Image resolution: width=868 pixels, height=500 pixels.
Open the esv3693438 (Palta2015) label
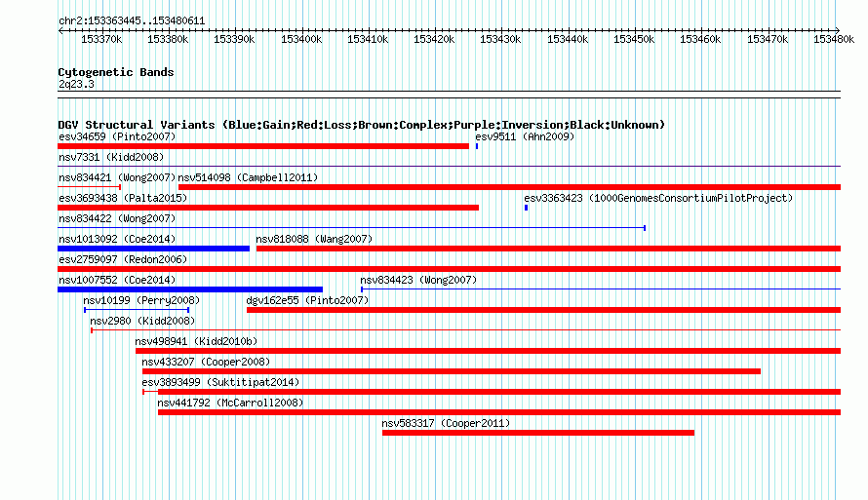tap(123, 198)
